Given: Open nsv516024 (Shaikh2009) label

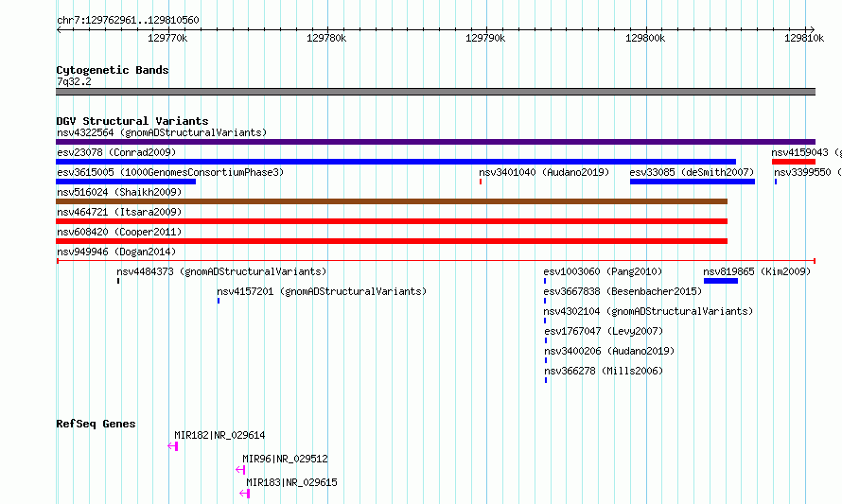Looking at the screenshot, I should 119,192.
